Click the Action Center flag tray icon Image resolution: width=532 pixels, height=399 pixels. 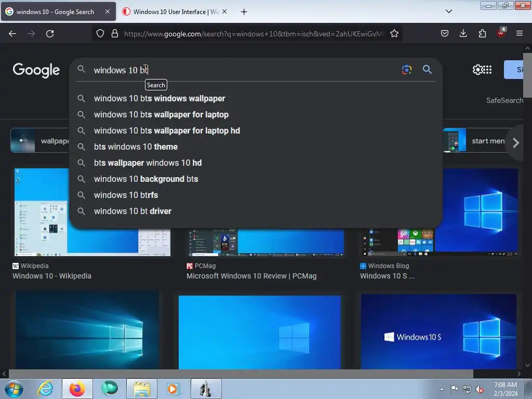click(x=454, y=389)
